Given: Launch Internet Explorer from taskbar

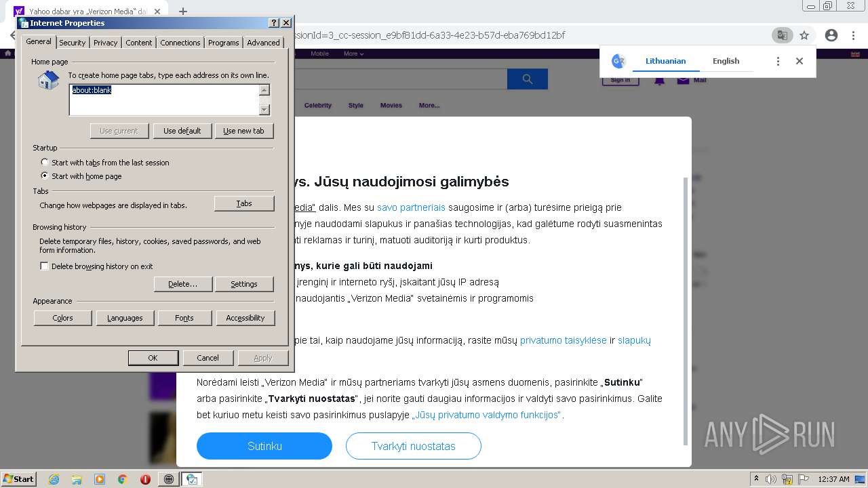Looking at the screenshot, I should [x=54, y=479].
